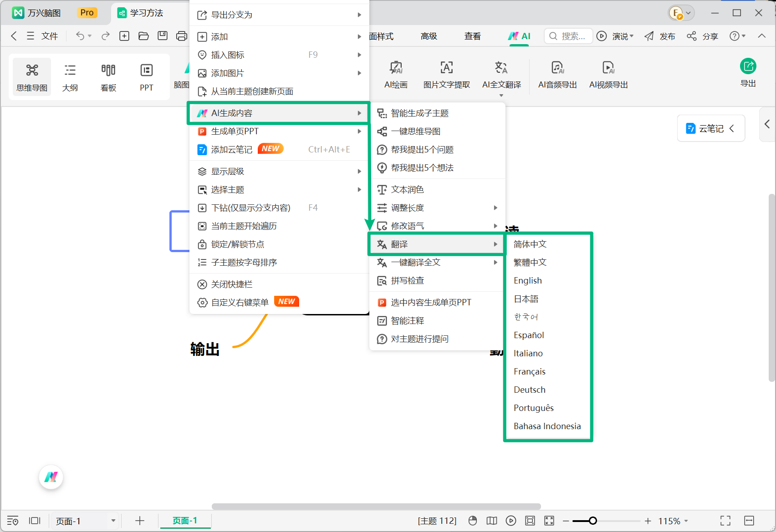Open the AI音频导出 audio export tool
The height and width of the screenshot is (532, 776).
[557, 75]
